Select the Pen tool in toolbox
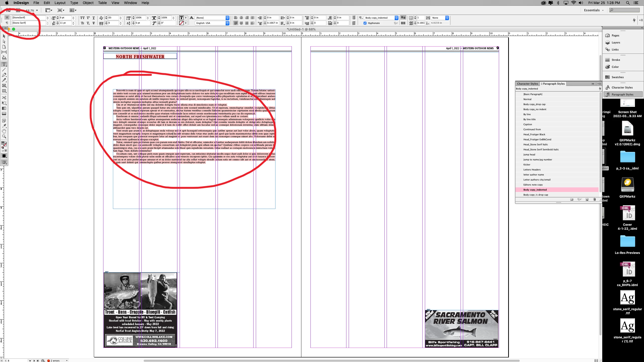The width and height of the screenshot is (644, 362). [4, 75]
